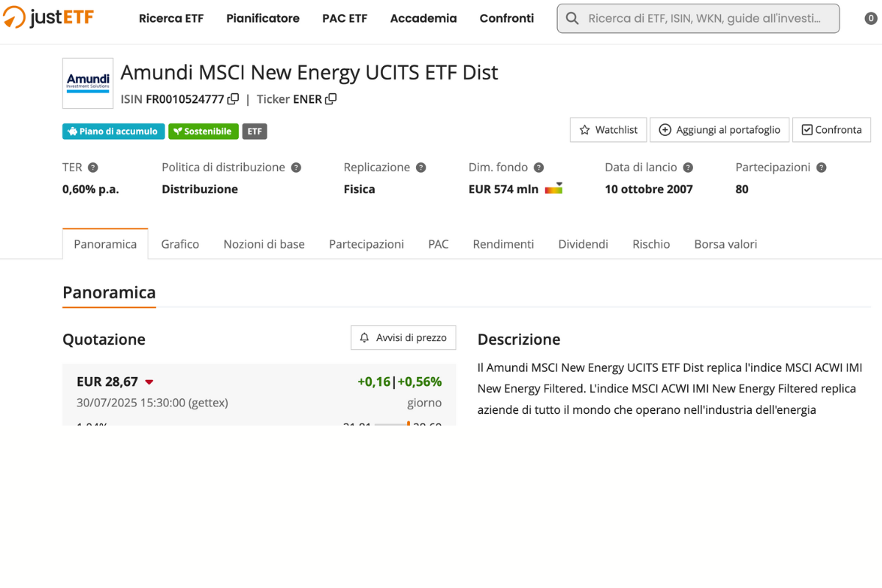882x588 pixels.
Task: Click the fund size color indicator
Action: pyautogui.click(x=553, y=189)
